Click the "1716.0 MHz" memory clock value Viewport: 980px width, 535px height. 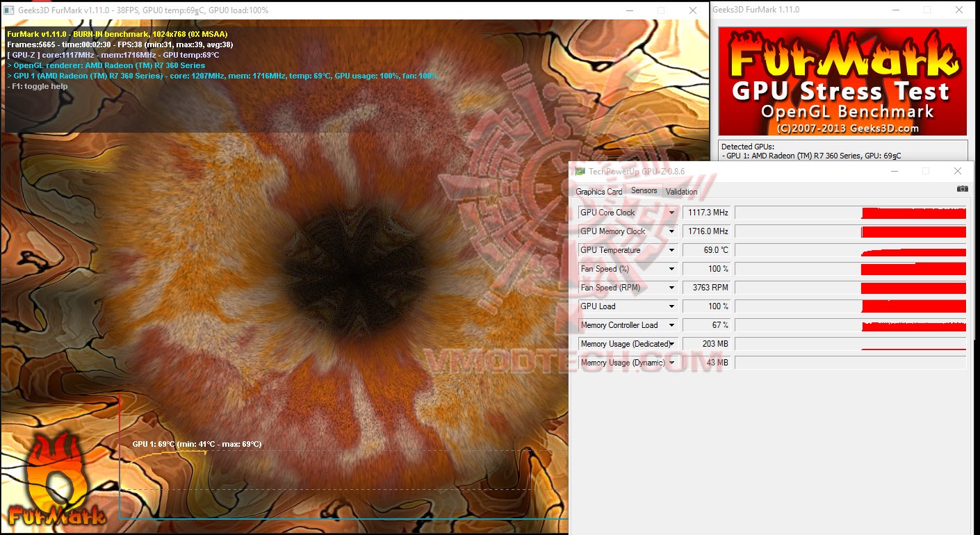click(x=706, y=231)
